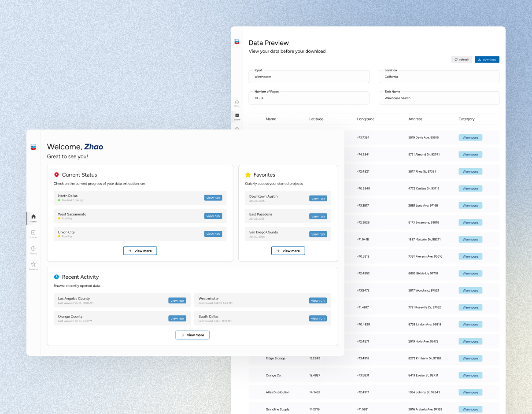Select longitude value -73.7394

coord(363,137)
